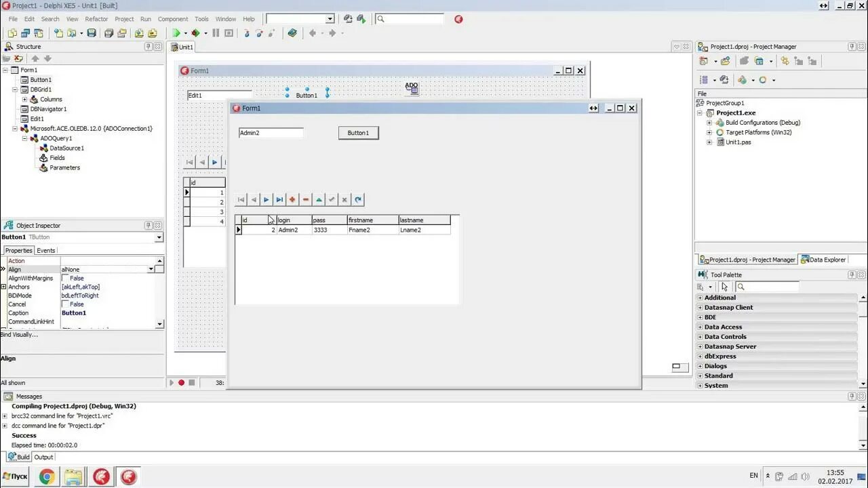The height and width of the screenshot is (488, 868).
Task: Open the Tools menu
Action: click(x=201, y=19)
